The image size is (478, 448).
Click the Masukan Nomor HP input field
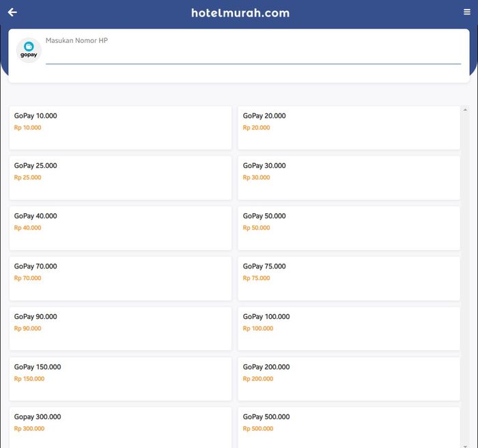253,56
